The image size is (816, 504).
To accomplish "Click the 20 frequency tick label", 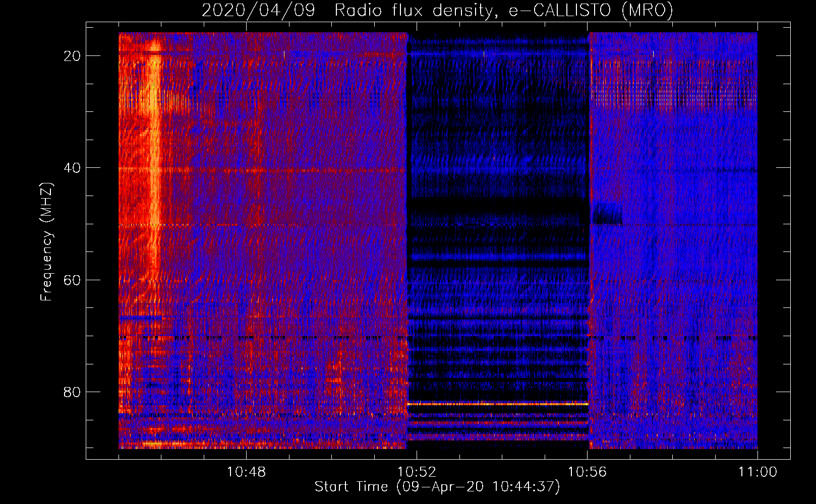I will click(x=73, y=56).
